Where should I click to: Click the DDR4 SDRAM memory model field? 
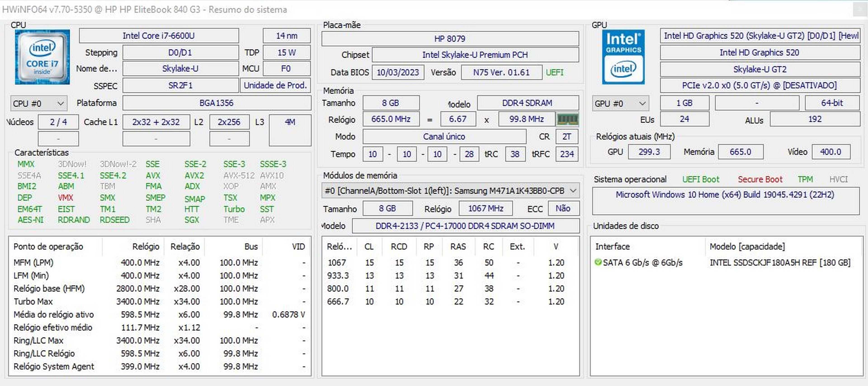click(528, 103)
